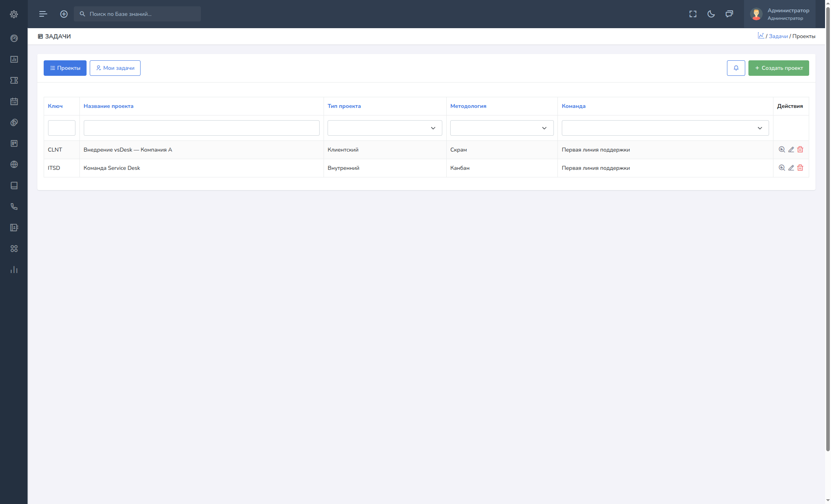
Task: Open the coins finance sidebar icon
Action: click(x=14, y=122)
